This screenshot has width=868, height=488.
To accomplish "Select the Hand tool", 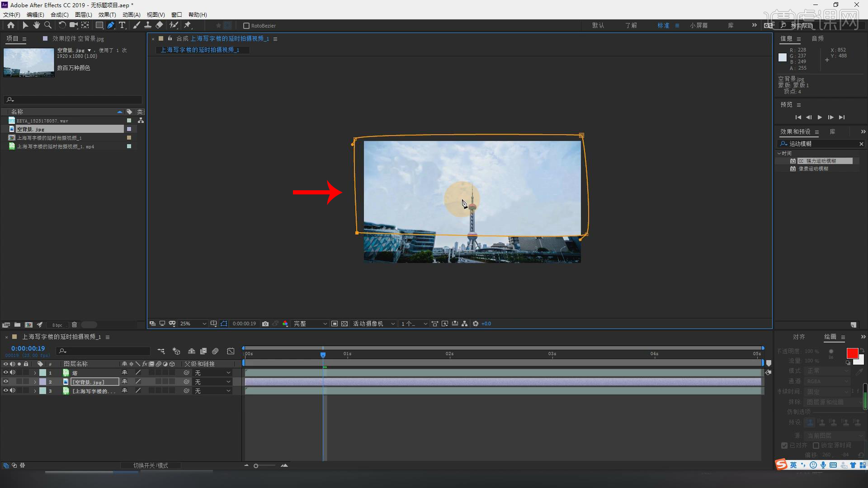I will [37, 25].
